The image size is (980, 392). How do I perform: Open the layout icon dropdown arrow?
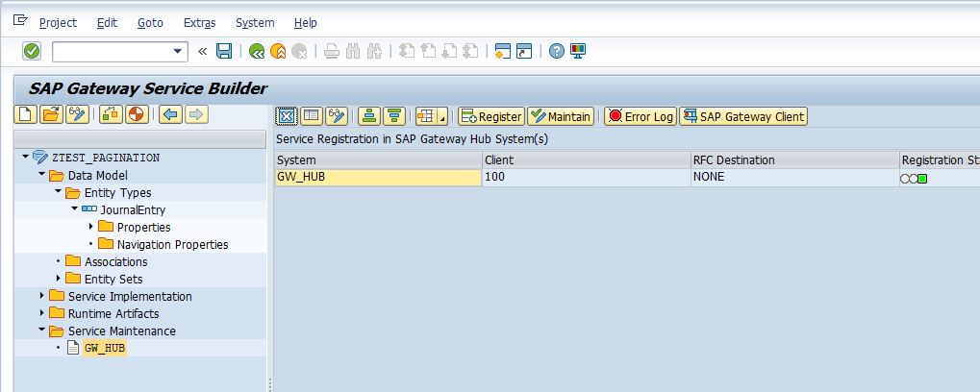(442, 116)
